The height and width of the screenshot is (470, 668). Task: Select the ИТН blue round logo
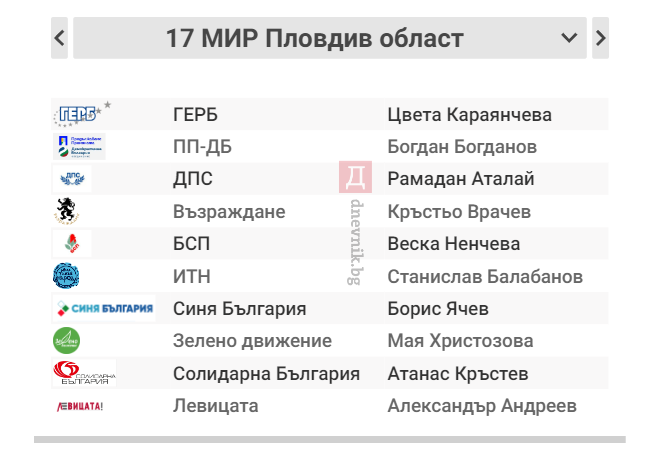point(66,276)
